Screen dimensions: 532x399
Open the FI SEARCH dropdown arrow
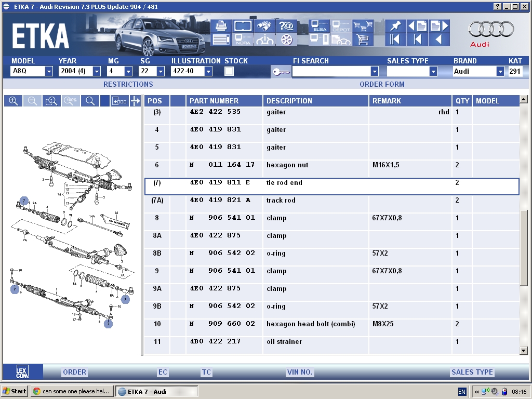[375, 71]
